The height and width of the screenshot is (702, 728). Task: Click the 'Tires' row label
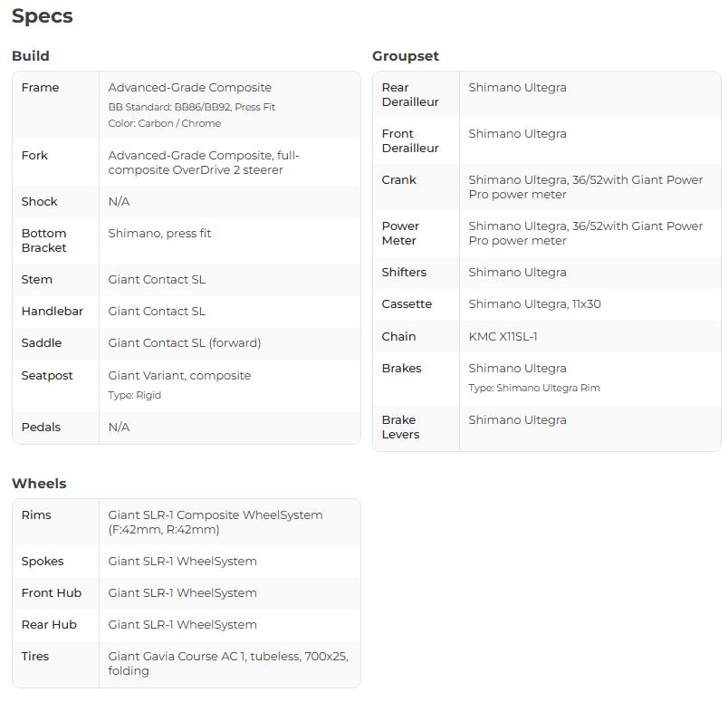(35, 657)
